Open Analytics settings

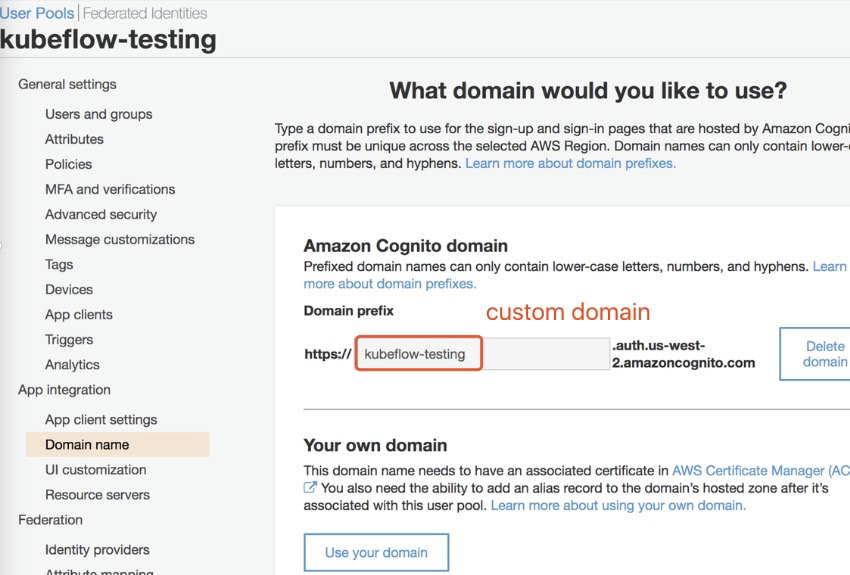72,365
